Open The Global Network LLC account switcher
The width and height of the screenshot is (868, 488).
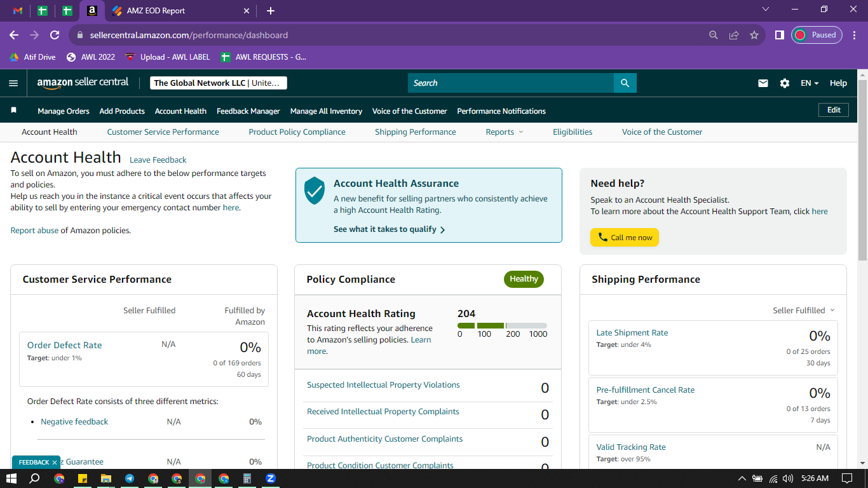(219, 83)
